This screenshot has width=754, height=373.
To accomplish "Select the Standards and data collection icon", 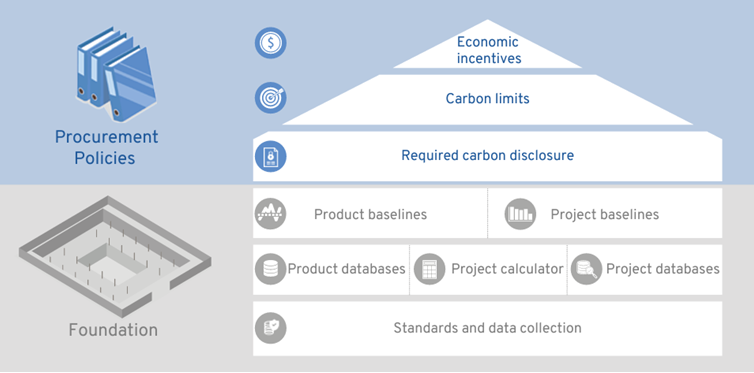I will pos(270,328).
